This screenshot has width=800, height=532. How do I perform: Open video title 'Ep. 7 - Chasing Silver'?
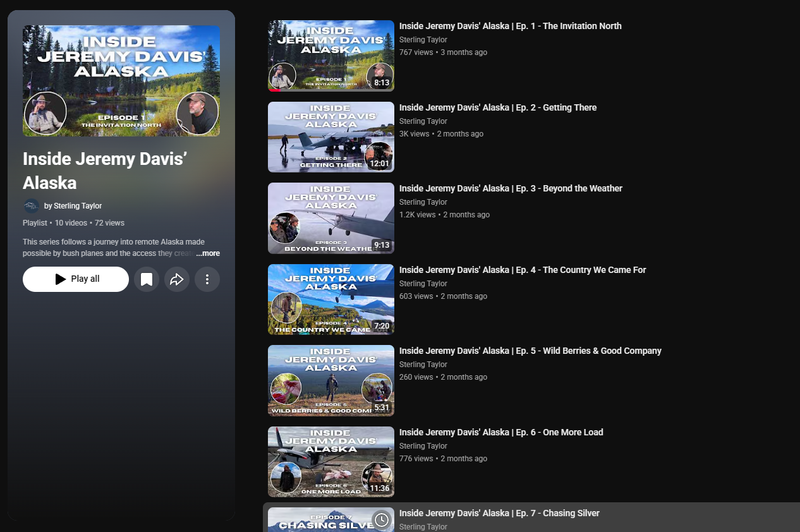pyautogui.click(x=499, y=513)
